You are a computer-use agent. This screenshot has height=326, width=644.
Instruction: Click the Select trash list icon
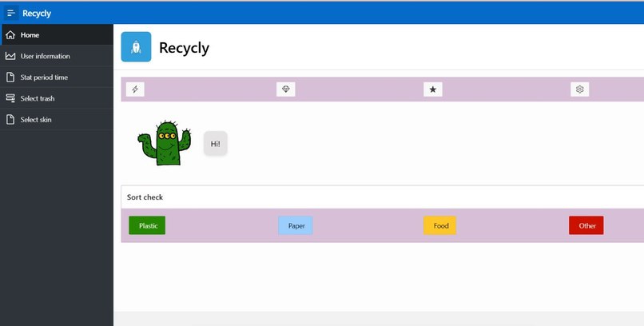(x=10, y=98)
